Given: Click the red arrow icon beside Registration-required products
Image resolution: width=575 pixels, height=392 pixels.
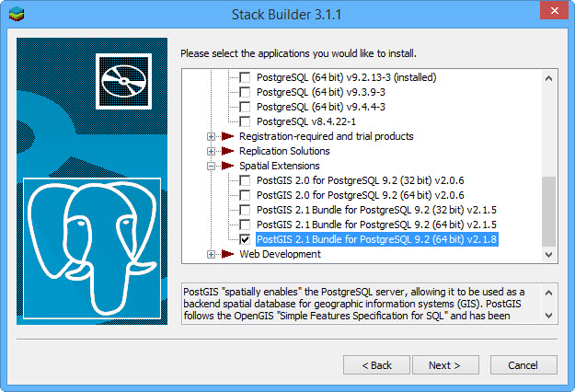Looking at the screenshot, I should [228, 136].
